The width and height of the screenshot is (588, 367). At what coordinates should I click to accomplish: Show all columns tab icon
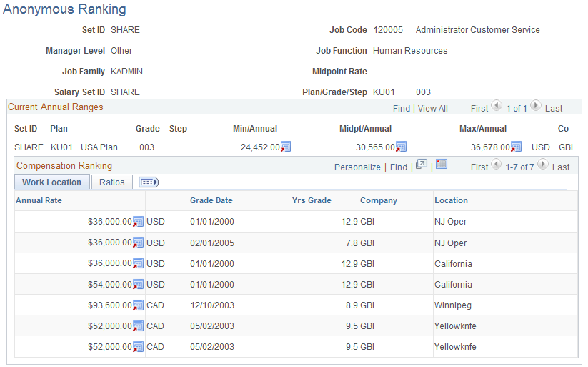149,182
